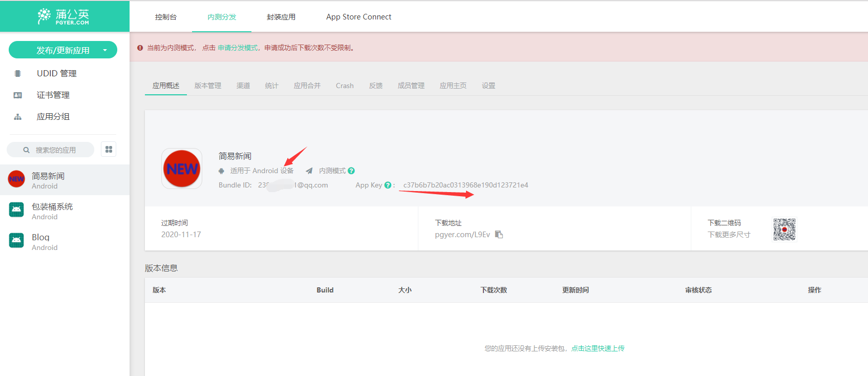Click the 包装桶系统 Android icon
868x376 pixels.
pos(16,210)
